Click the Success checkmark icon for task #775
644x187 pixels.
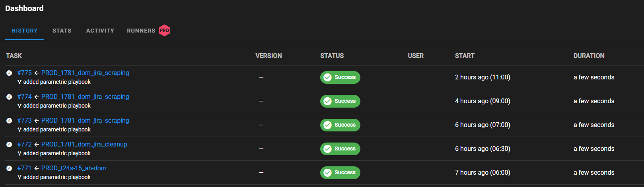coord(327,77)
